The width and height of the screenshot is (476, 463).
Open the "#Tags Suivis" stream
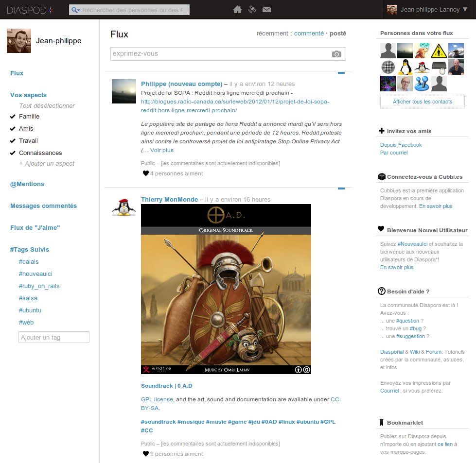click(30, 249)
